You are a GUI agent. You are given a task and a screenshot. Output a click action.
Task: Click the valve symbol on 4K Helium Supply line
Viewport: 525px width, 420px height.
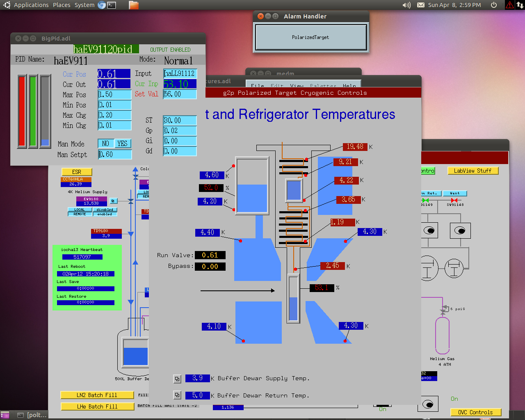point(131,201)
